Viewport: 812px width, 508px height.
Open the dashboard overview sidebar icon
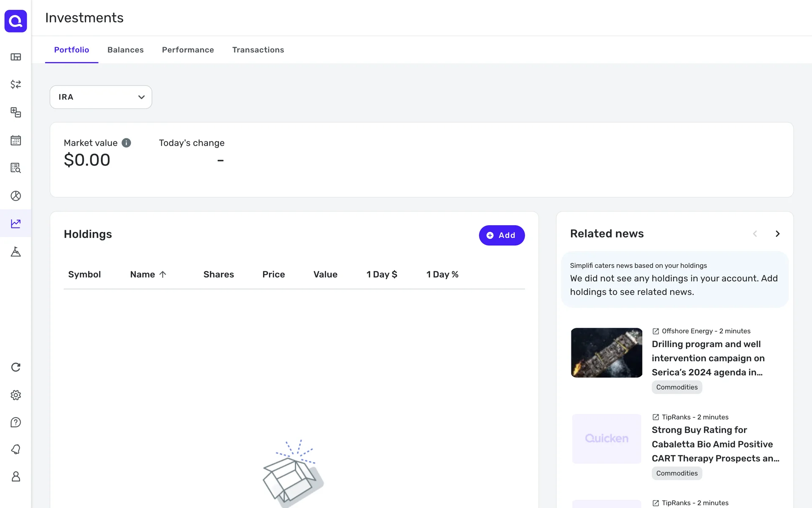tap(16, 57)
